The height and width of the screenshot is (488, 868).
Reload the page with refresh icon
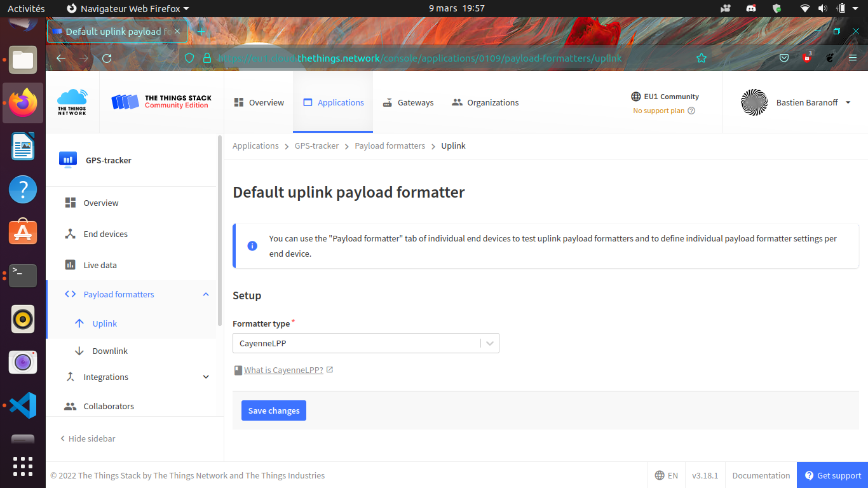click(107, 58)
